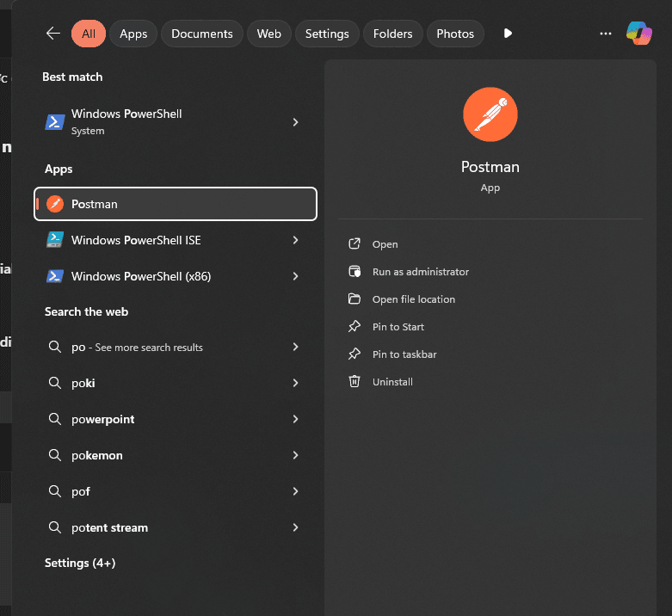Viewport: 672px width, 616px height.
Task: Click the back arrow icon
Action: (53, 34)
